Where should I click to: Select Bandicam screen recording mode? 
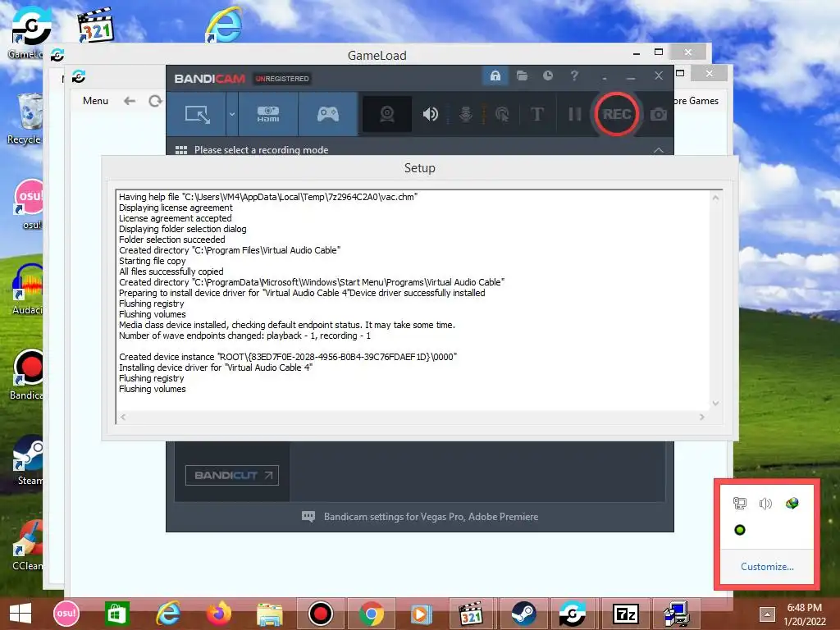197,114
